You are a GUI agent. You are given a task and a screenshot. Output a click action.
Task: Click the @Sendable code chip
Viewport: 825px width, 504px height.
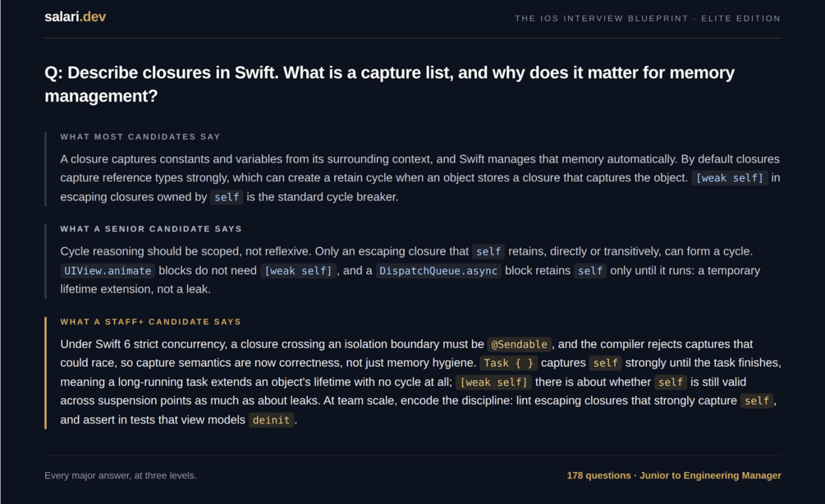(520, 344)
